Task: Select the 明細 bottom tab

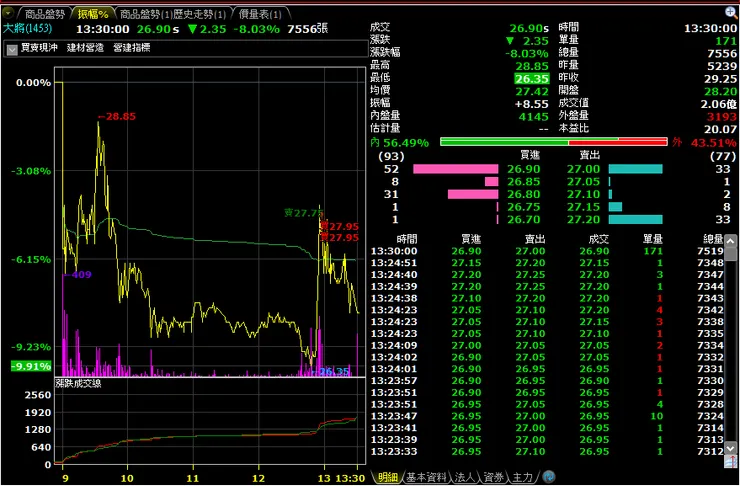Action: [x=387, y=477]
